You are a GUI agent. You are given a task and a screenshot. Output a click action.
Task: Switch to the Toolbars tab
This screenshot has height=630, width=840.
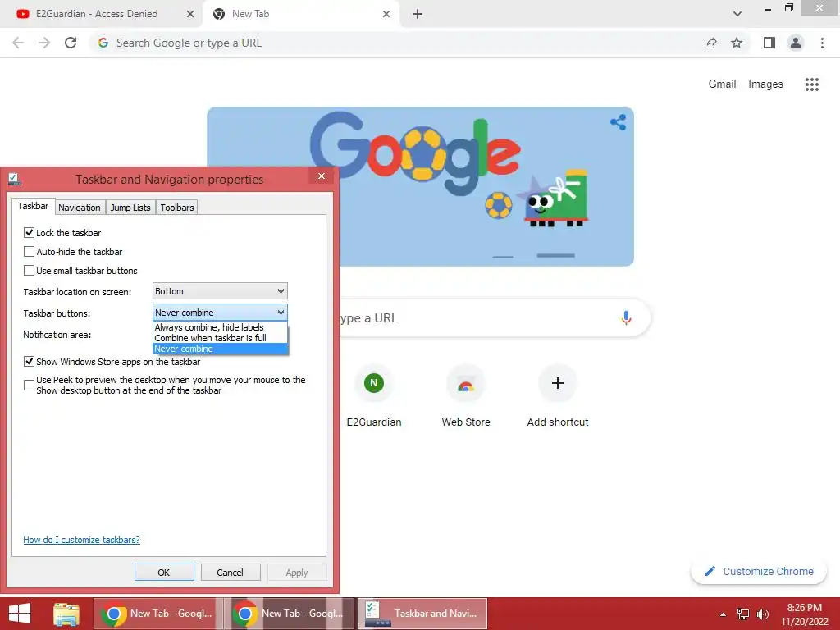click(177, 208)
